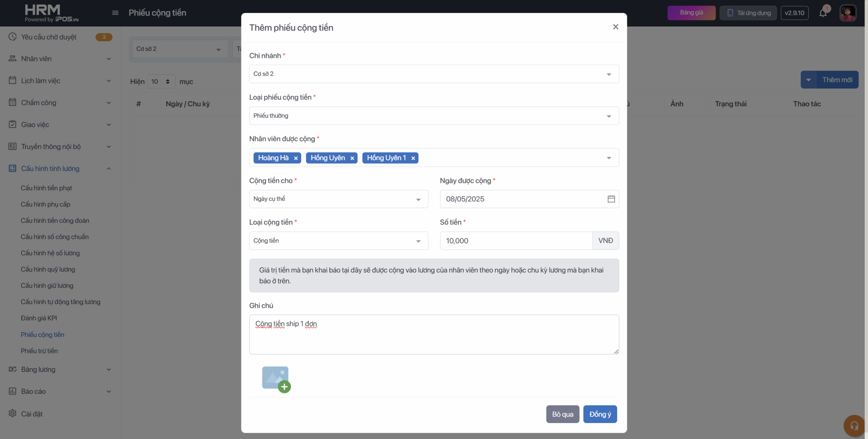Open the Loại cộng tiền dropdown
868x439 pixels.
tap(338, 241)
